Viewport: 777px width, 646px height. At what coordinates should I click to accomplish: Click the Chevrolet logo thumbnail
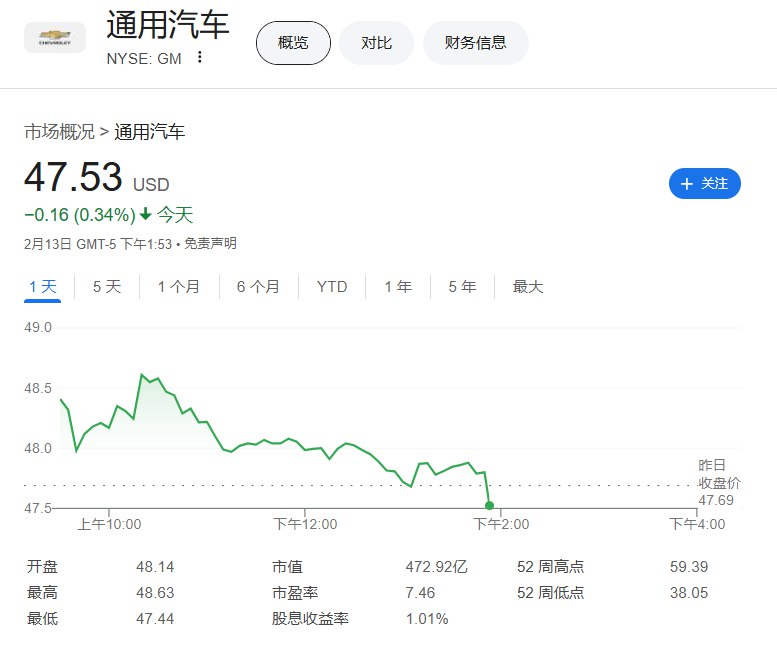tap(55, 37)
